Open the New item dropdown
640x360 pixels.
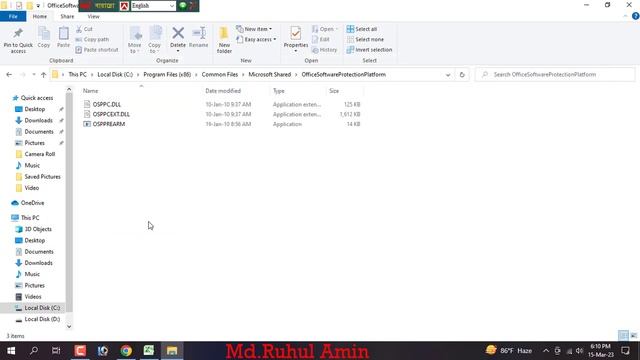(254, 29)
